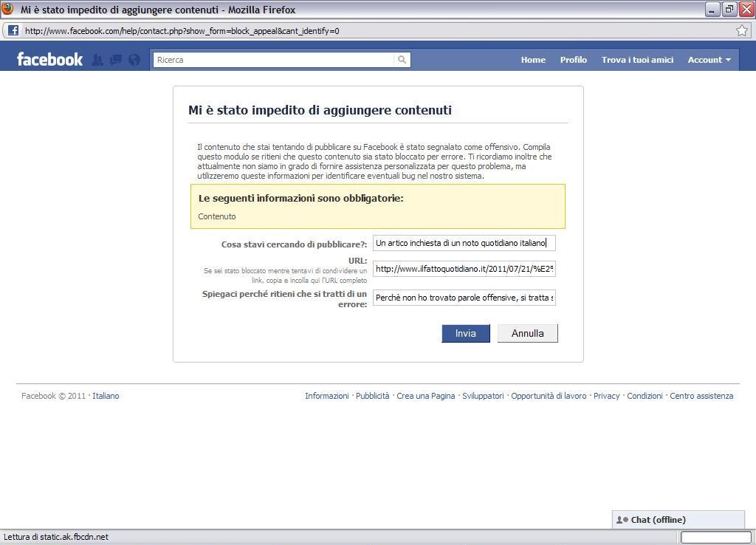Click the chat person icon
The width and height of the screenshot is (756, 545).
[622, 520]
